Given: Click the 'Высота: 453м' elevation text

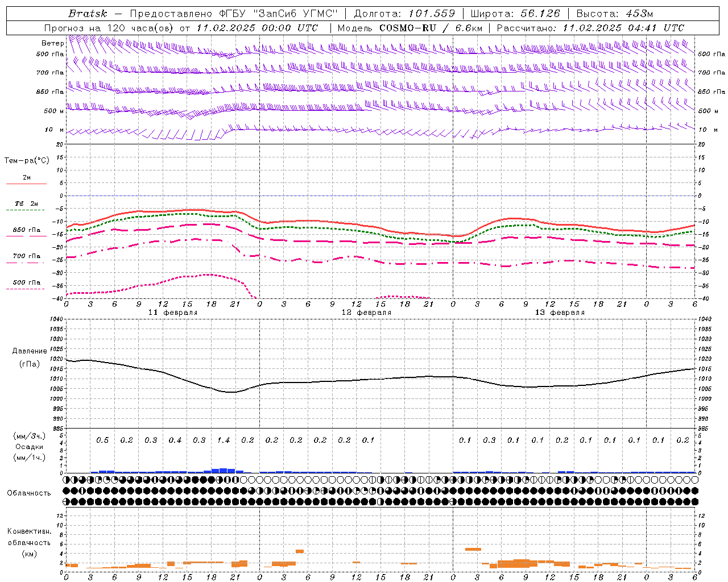Looking at the screenshot, I should [614, 14].
